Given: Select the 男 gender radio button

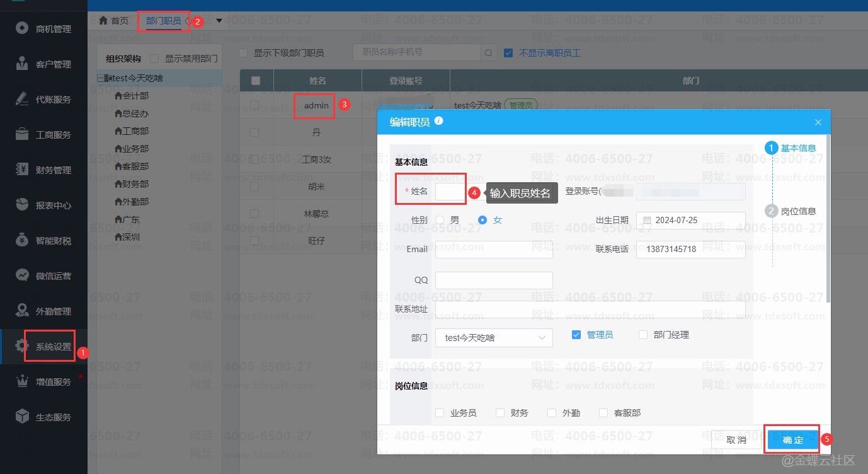Looking at the screenshot, I should 440,220.
